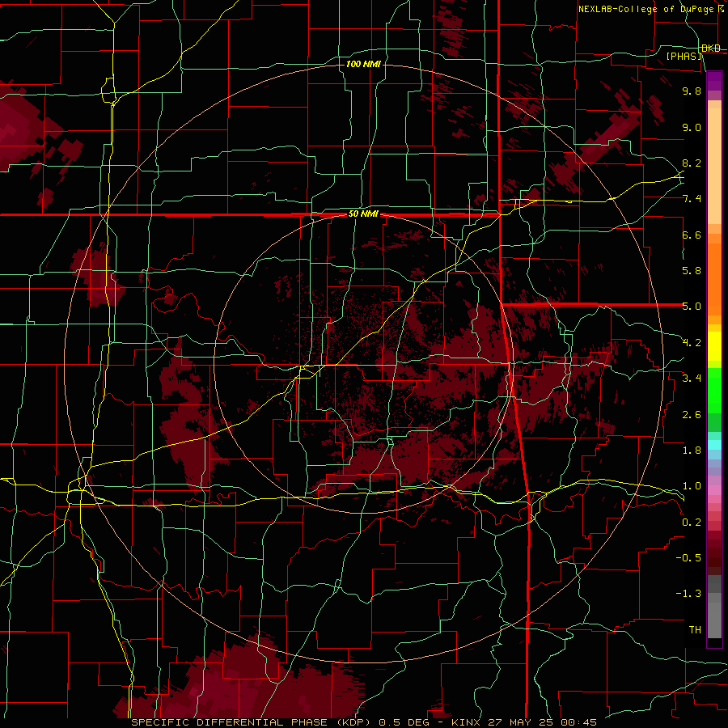Click the 9.8 value on the scale
Viewport: 728px width, 728px height.
pyautogui.click(x=692, y=91)
